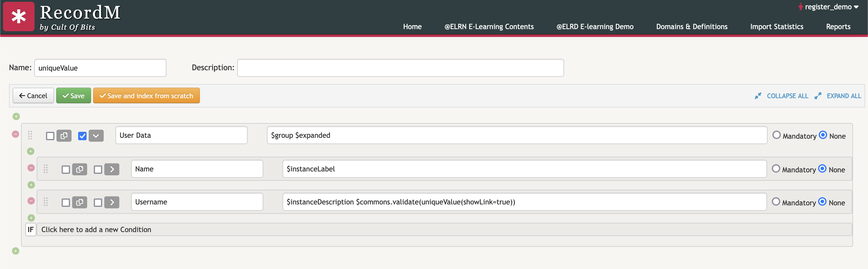Click the Name field label input
Viewport: 868px width, 269px height.
pyautogui.click(x=197, y=169)
